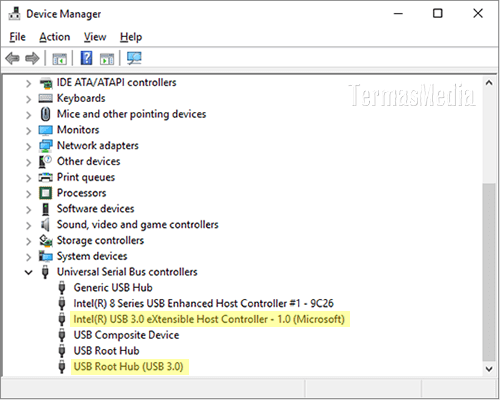Expand the Processors node
The image size is (500, 400).
(x=29, y=193)
